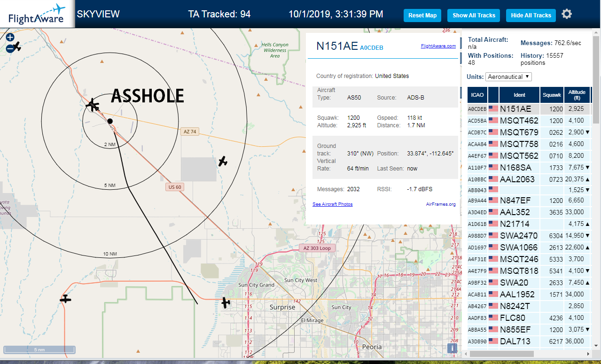This screenshot has width=601, height=364.
Task: Sort table by Squawk column header
Action: [552, 95]
